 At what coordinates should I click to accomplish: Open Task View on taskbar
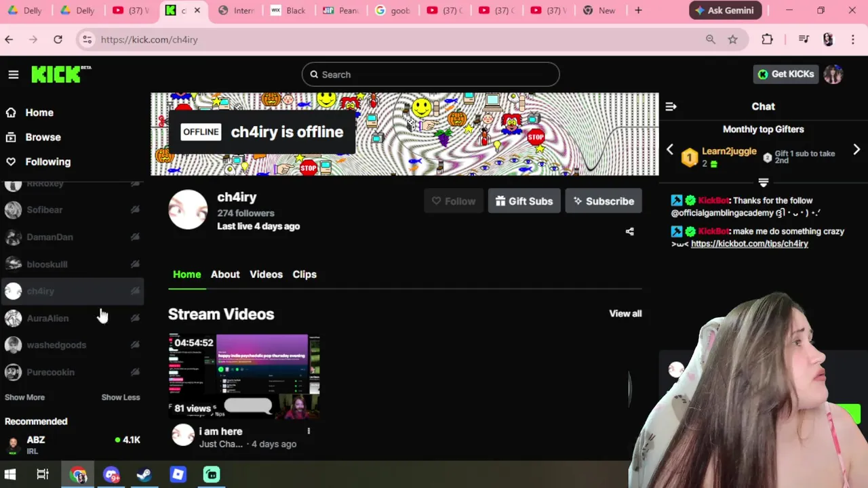(43, 474)
